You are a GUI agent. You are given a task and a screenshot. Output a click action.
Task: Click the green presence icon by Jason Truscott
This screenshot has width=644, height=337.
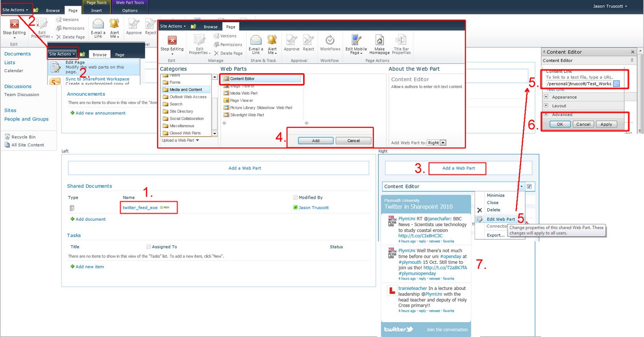(x=295, y=208)
